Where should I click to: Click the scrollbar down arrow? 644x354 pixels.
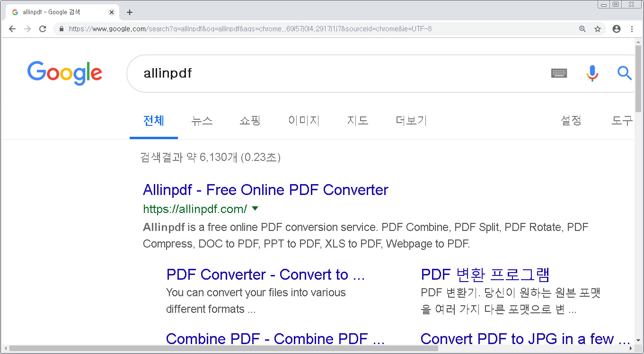click(639, 340)
